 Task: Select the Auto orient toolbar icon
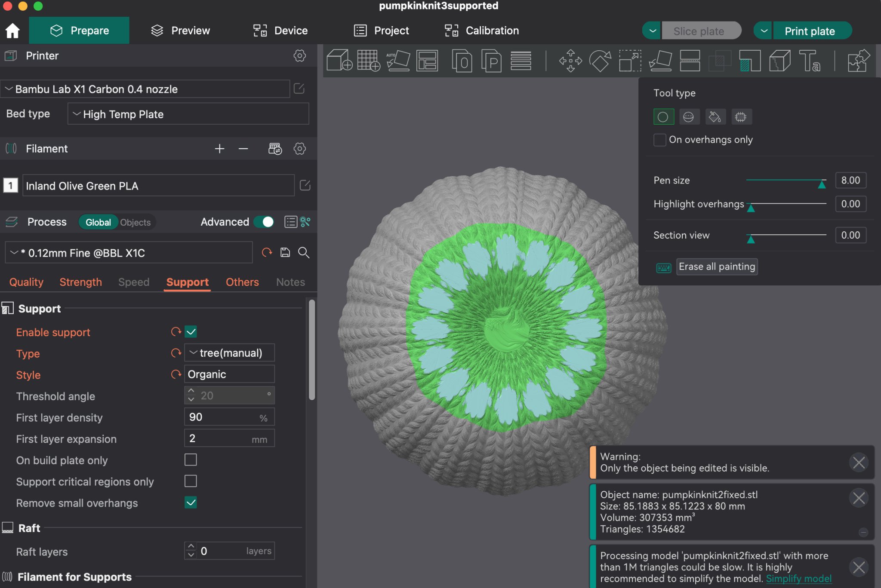(x=398, y=61)
